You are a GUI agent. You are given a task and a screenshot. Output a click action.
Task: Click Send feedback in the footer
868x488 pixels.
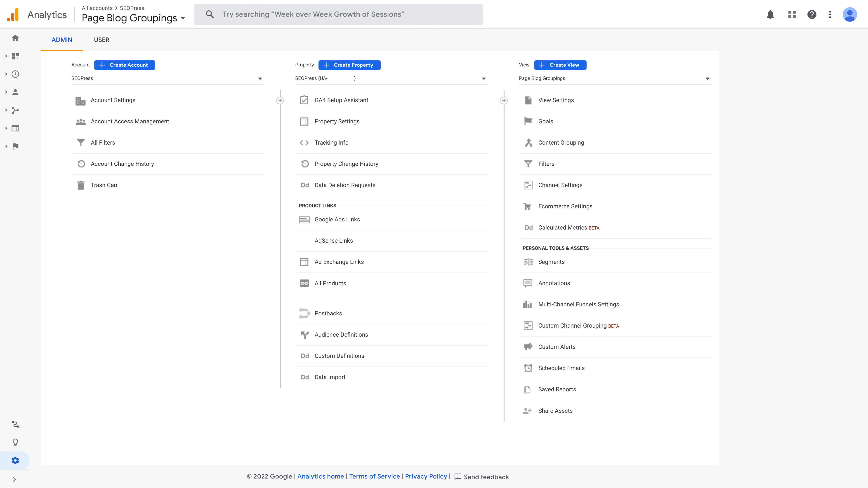click(x=481, y=477)
